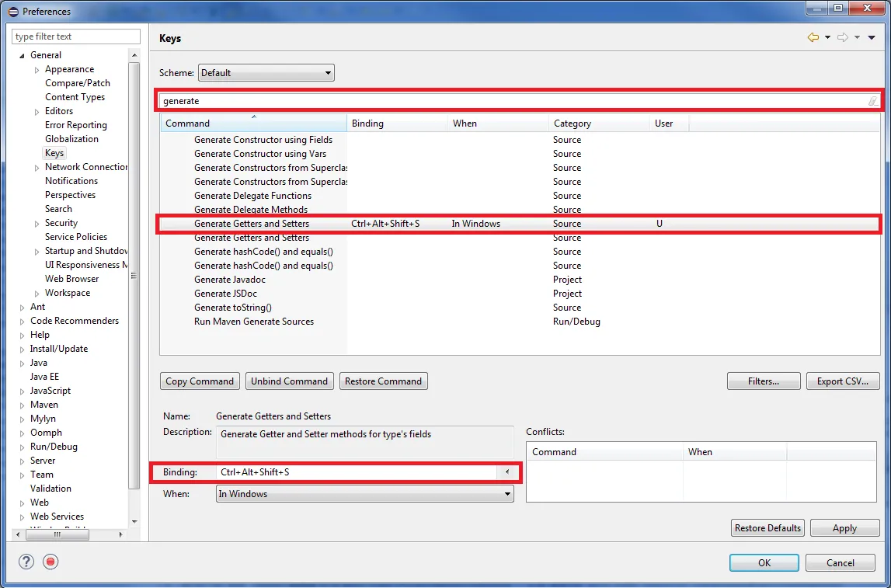891x588 pixels.
Task: Select Java EE in preferences tree
Action: (x=44, y=377)
